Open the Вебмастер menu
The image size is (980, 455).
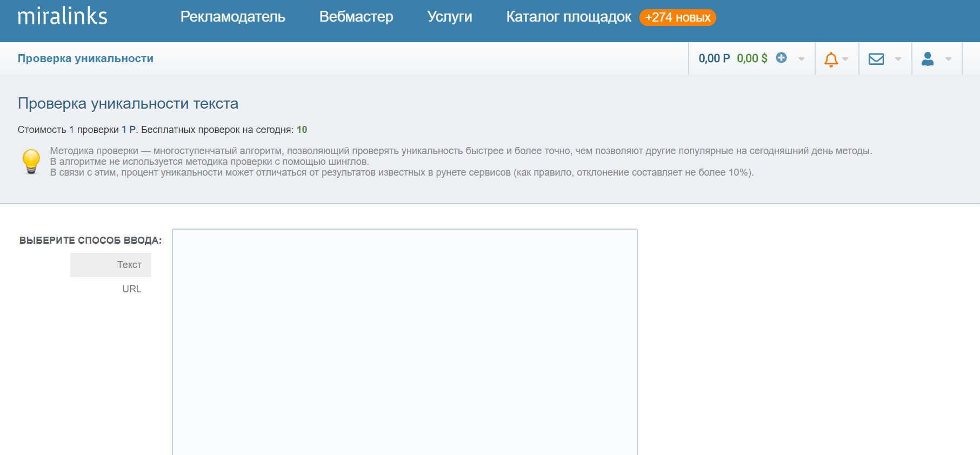pyautogui.click(x=356, y=17)
